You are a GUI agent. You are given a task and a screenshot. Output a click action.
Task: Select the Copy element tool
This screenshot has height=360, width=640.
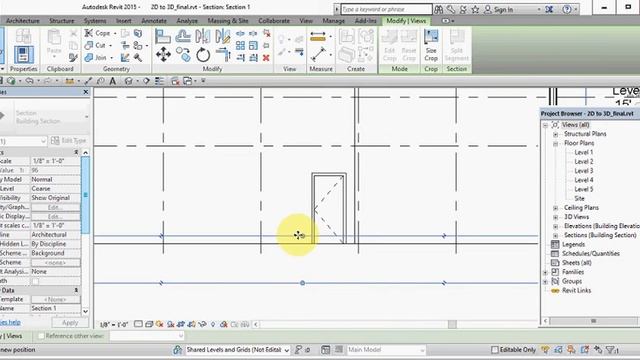pos(183,54)
